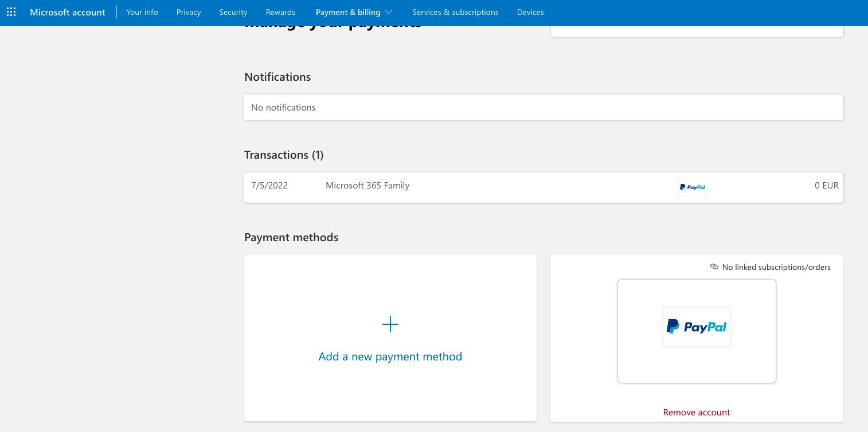Open the Rewards page
Image resolution: width=868 pixels, height=432 pixels.
[x=280, y=11]
